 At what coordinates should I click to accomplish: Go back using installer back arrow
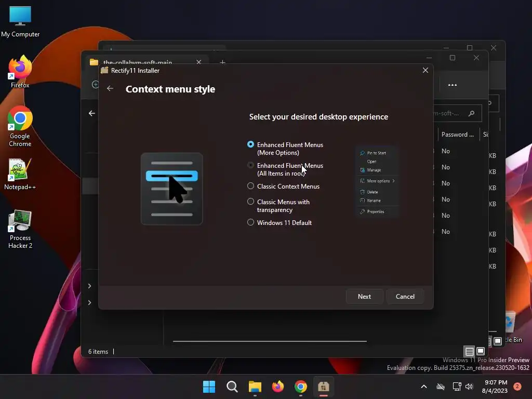(110, 88)
